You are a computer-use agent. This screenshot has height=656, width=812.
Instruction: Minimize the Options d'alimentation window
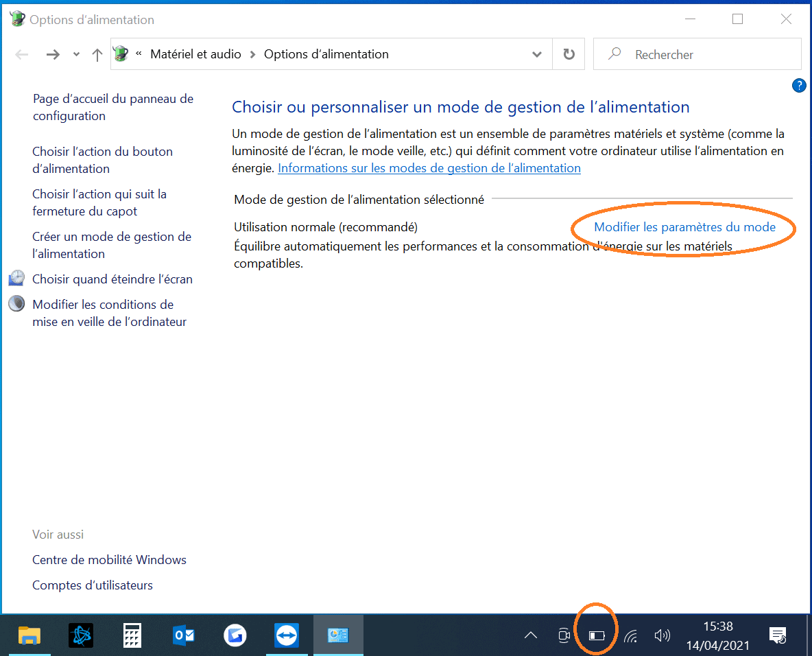click(x=690, y=19)
